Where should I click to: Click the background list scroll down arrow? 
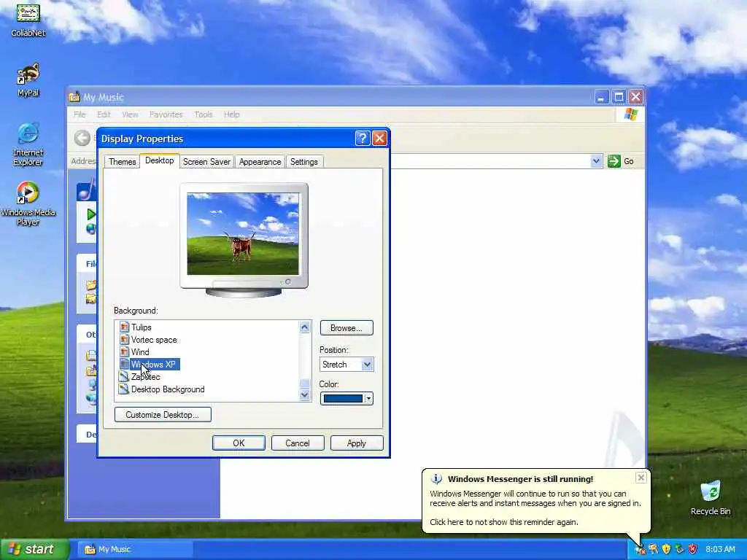click(304, 394)
